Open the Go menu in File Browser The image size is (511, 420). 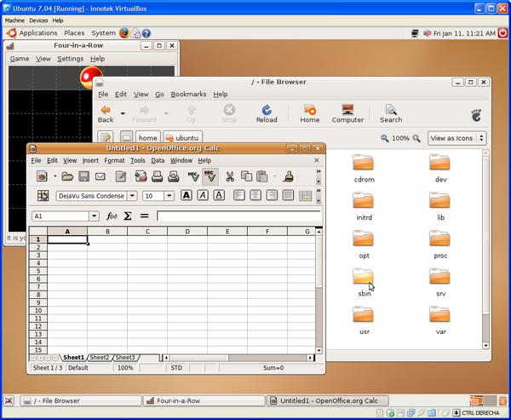coord(159,95)
